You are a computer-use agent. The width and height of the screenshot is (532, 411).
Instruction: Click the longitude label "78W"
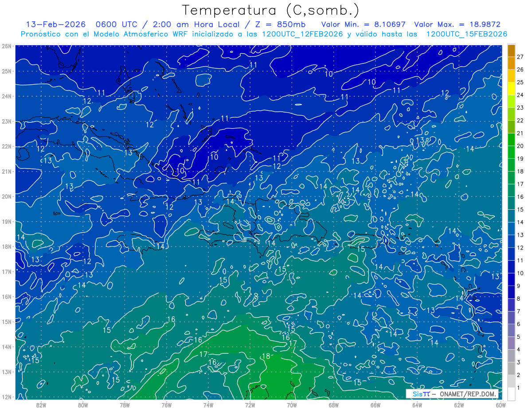pyautogui.click(x=125, y=405)
